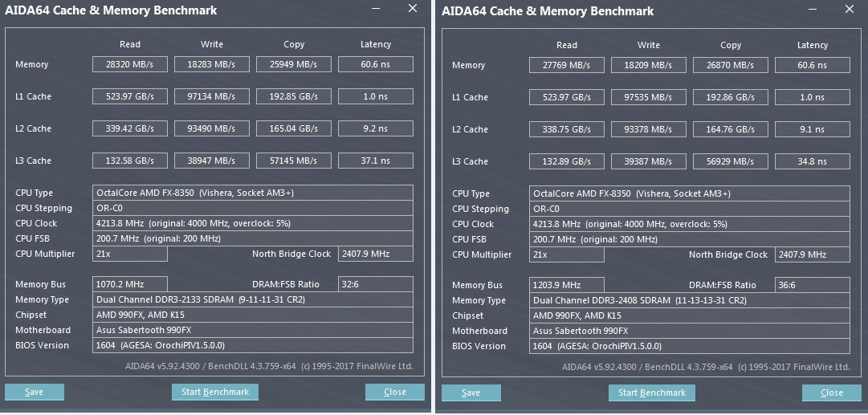Select Memory Write value 18209 MB/s
The height and width of the screenshot is (415, 868).
pos(649,65)
